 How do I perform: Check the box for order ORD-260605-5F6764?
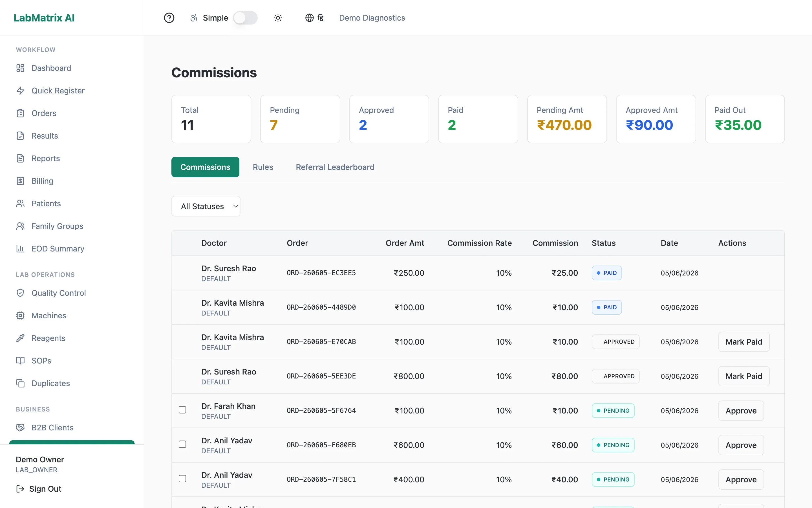click(x=182, y=410)
